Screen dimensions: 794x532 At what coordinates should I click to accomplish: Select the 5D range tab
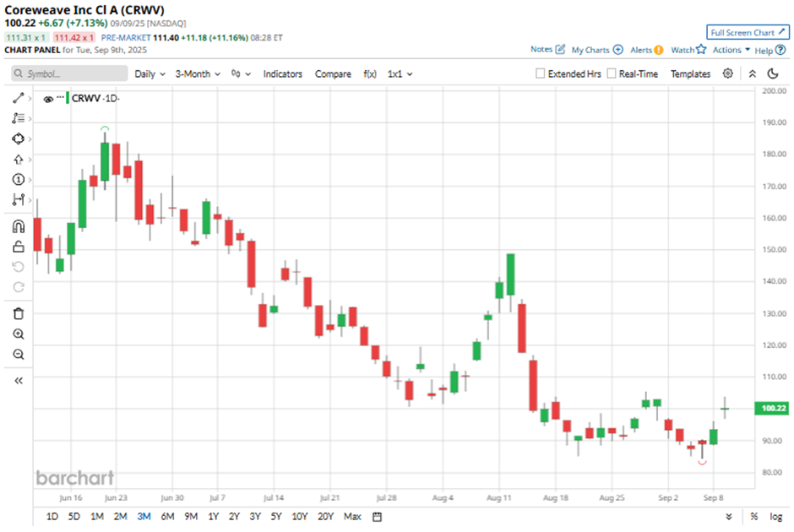click(74, 516)
